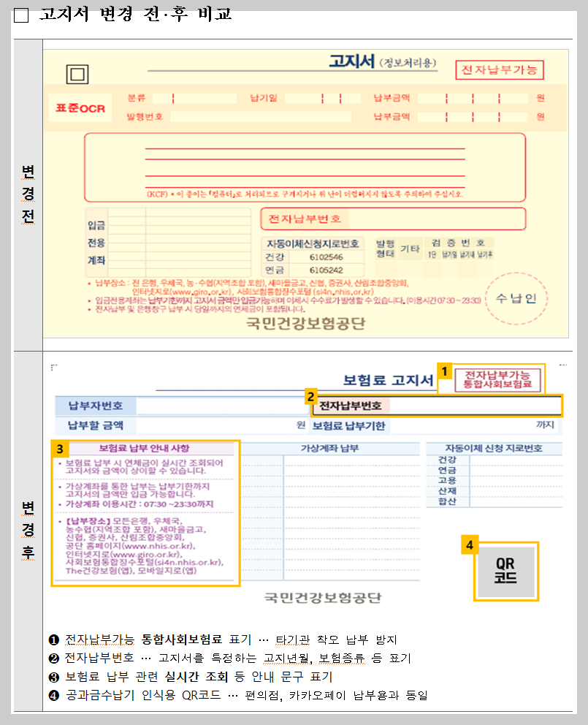Click the red '전자납부가능' box on old notice
588x725 pixels.
click(499, 70)
